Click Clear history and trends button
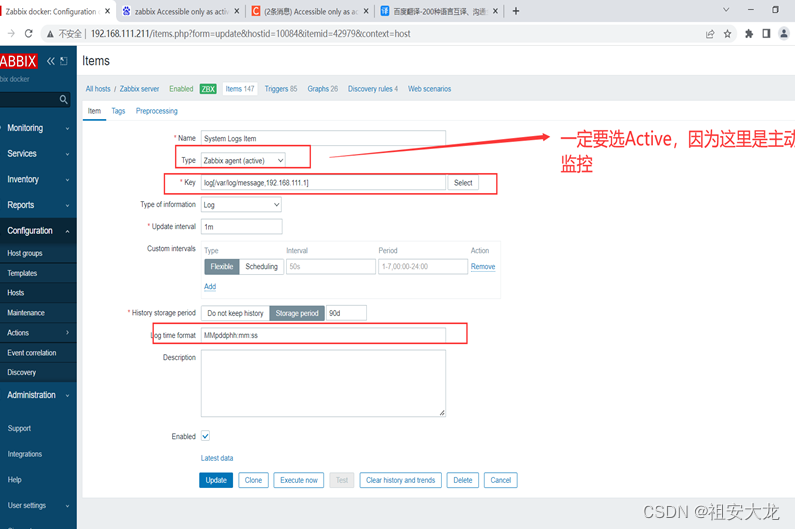Image resolution: width=795 pixels, height=530 pixels. 401,480
